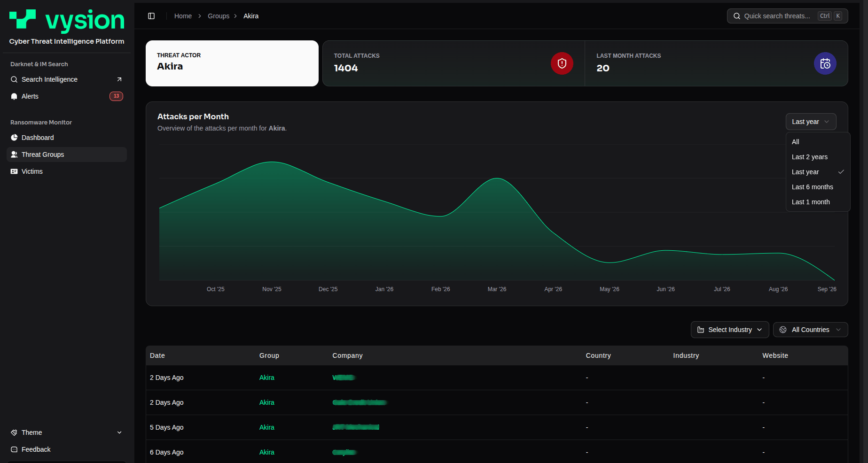The image size is (868, 463).
Task: Click the Theme palette icon
Action: (x=14, y=432)
